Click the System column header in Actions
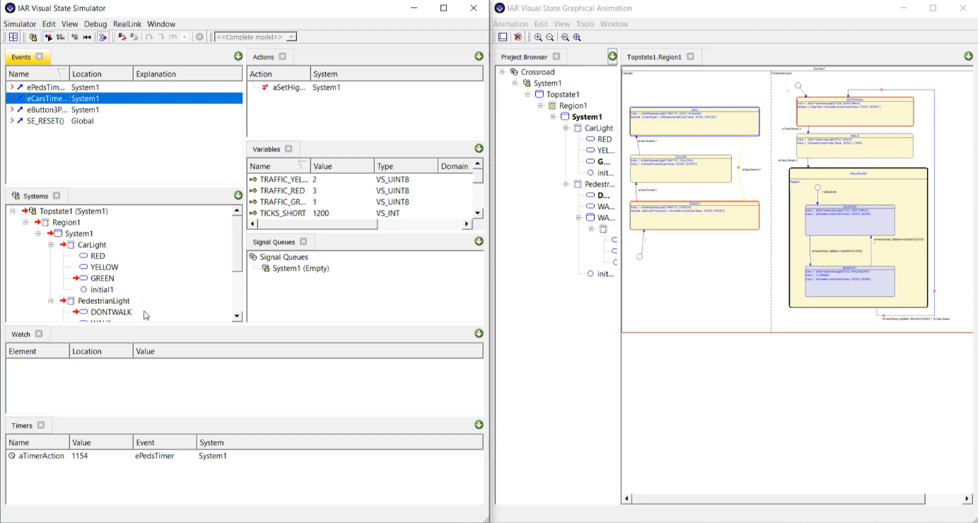The height and width of the screenshot is (523, 980). tap(397, 74)
